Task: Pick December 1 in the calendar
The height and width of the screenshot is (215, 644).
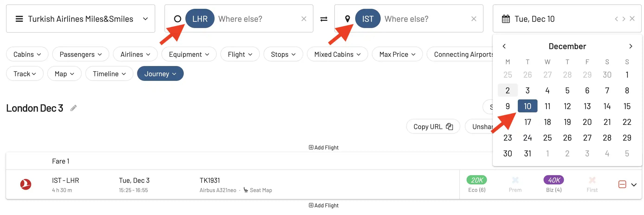Action: (627, 75)
